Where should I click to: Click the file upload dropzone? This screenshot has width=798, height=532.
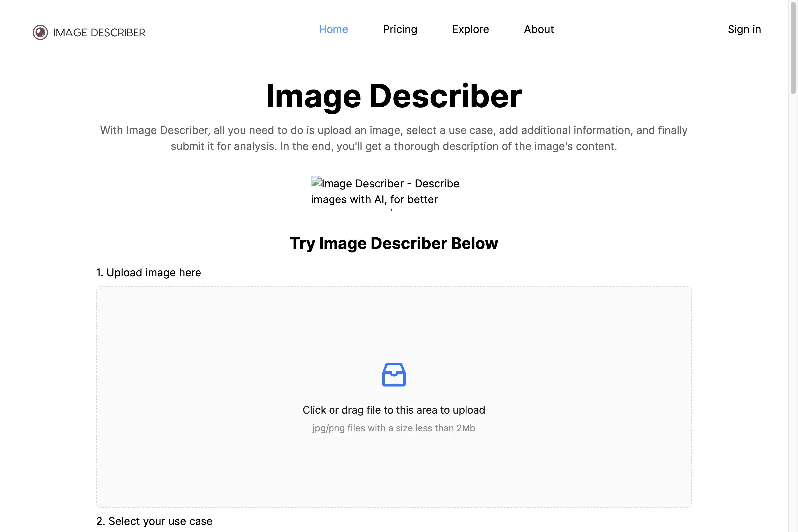tap(394, 397)
